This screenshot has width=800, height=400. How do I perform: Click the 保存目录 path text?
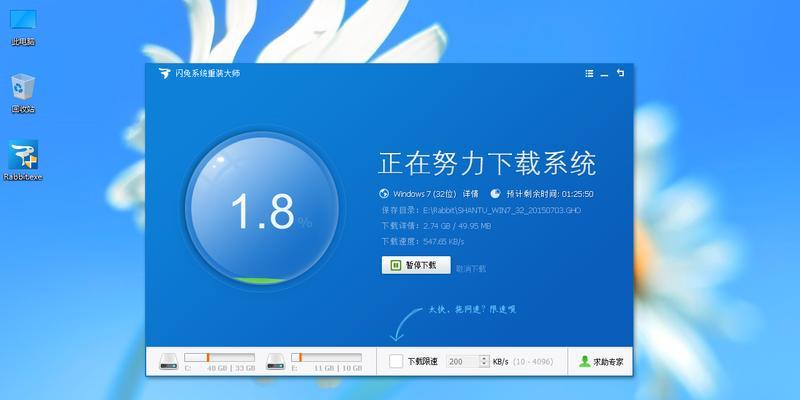click(481, 210)
